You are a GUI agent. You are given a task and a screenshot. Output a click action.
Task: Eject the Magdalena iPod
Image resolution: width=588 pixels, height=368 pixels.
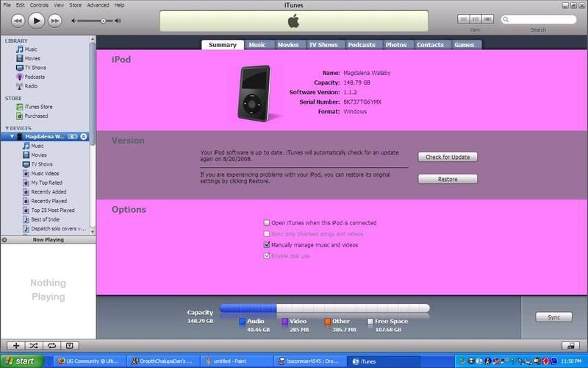pyautogui.click(x=84, y=137)
